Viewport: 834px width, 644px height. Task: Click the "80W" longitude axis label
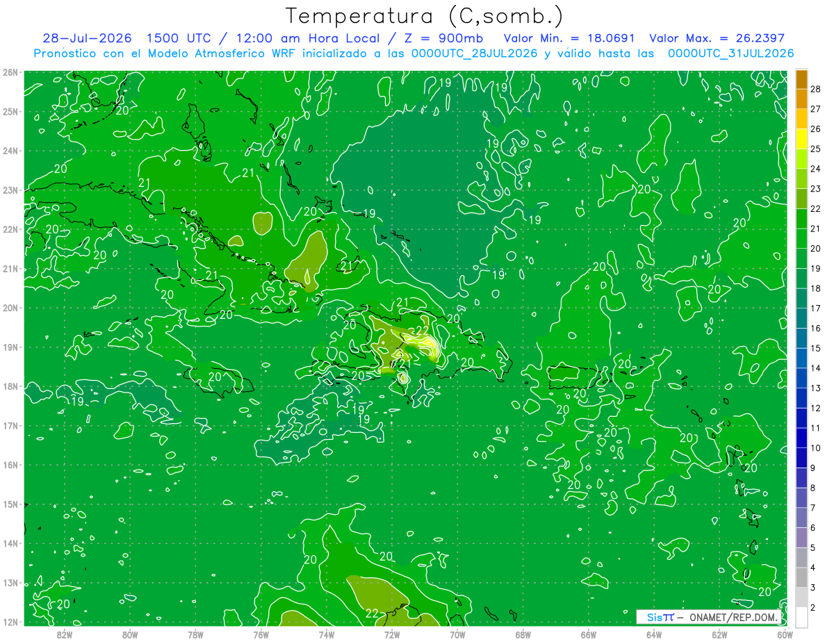click(x=129, y=634)
